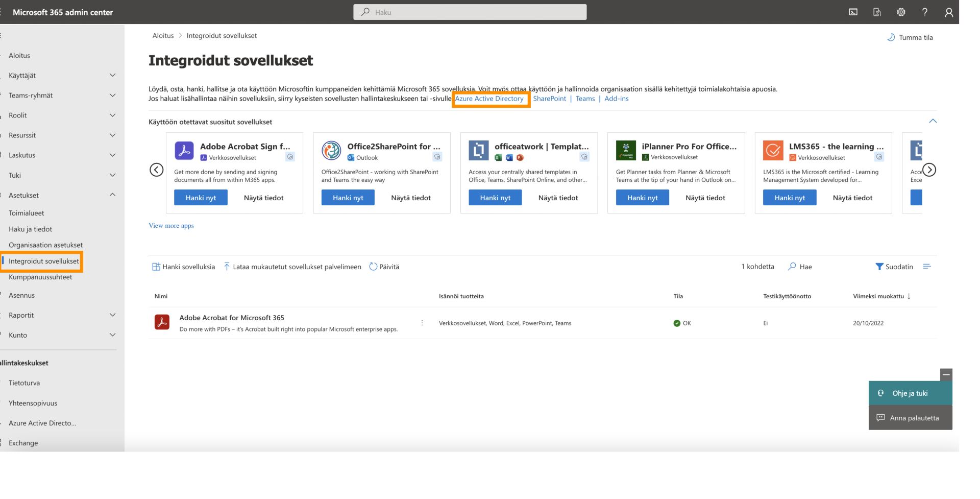
Task: Click Näytä tiedot for Office2SharePoint
Action: pyautogui.click(x=411, y=198)
